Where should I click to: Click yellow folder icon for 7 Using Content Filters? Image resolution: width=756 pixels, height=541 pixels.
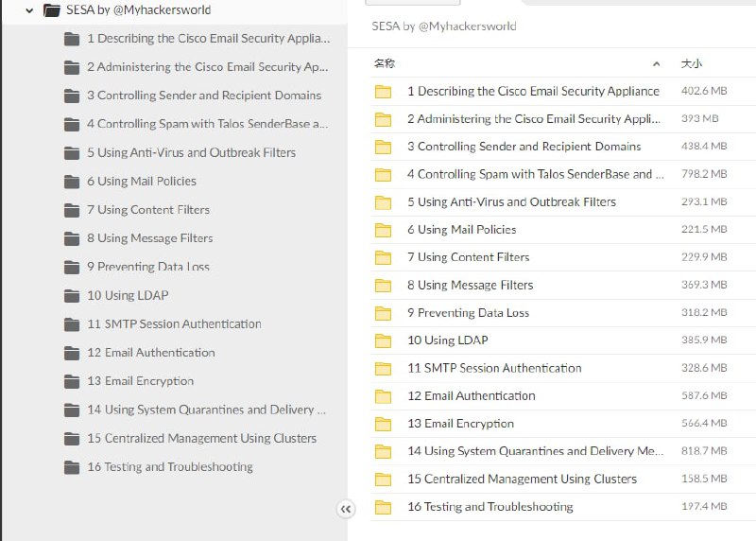pos(384,257)
